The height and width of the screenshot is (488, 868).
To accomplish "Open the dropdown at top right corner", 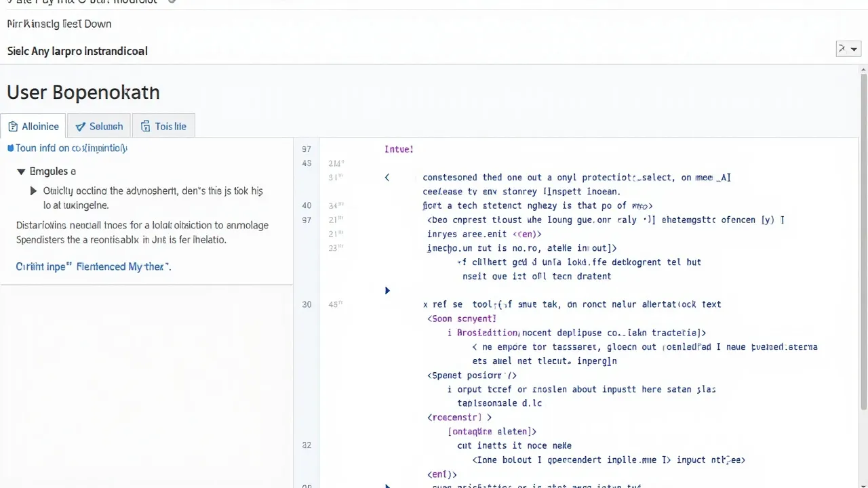I will [848, 49].
